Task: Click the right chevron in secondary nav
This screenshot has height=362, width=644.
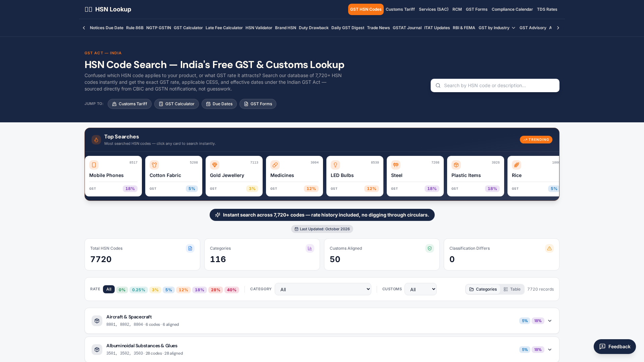Action: tap(558, 28)
